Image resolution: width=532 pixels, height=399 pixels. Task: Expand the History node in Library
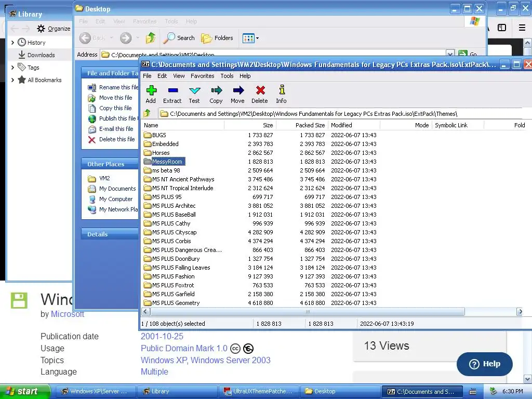click(12, 43)
